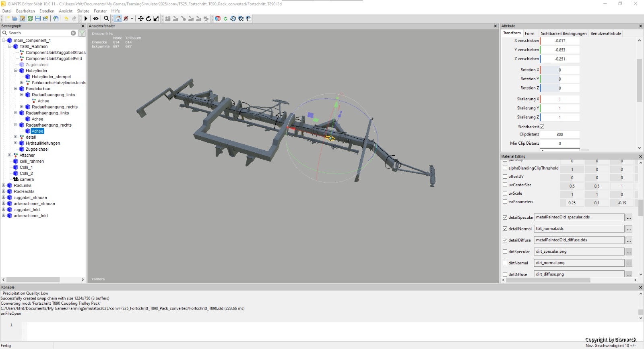The height and width of the screenshot is (349, 644).
Task: Expand the Hydraulikleitungen tree node
Action: [x=16, y=143]
